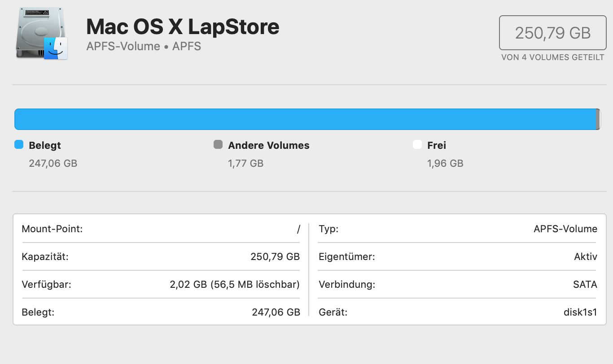
Task: Click the gray Andere Volumes legend swatch
Action: (218, 144)
